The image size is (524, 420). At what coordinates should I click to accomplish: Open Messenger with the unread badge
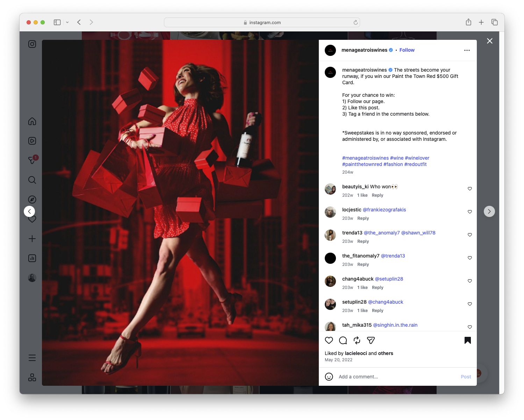click(32, 160)
